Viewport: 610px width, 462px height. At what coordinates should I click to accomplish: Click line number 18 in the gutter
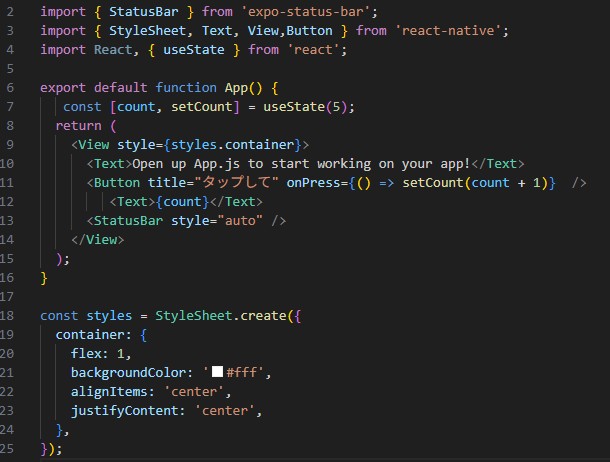9,315
